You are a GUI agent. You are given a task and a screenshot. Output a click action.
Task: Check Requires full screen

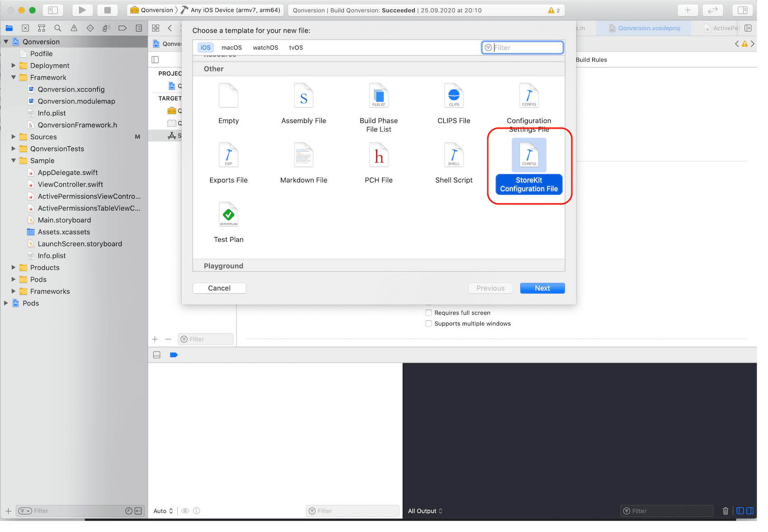[428, 313]
